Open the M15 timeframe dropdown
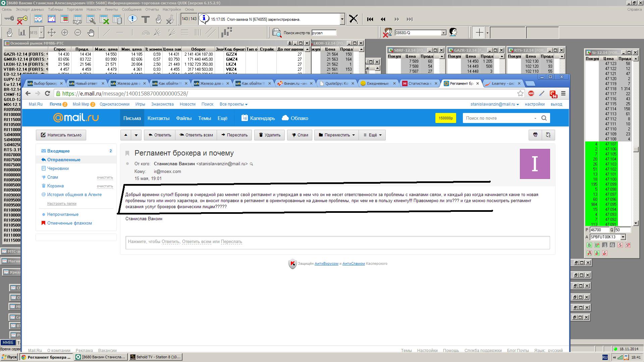The image size is (644, 362). pyautogui.click(x=42, y=33)
